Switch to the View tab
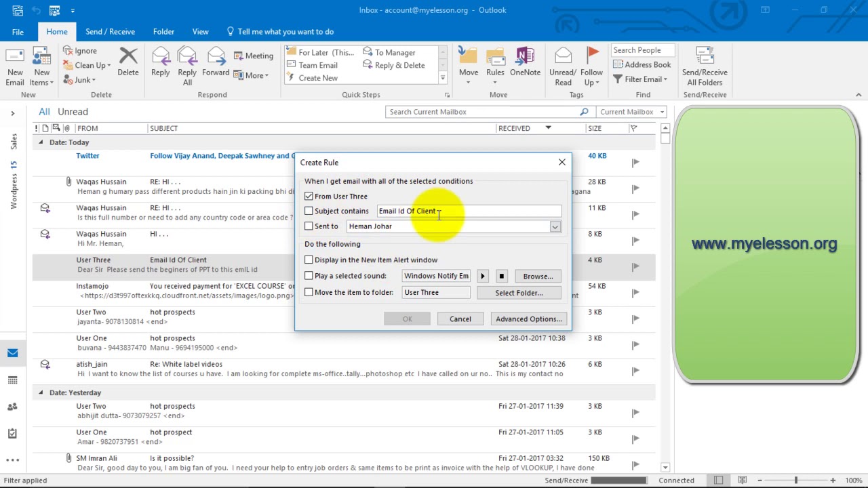Image resolution: width=868 pixels, height=488 pixels. 200,31
